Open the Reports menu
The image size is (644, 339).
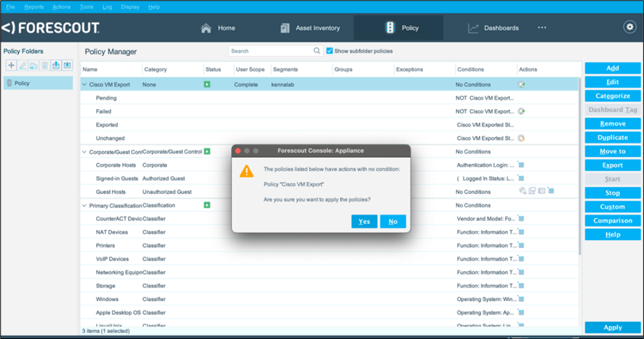(x=34, y=7)
